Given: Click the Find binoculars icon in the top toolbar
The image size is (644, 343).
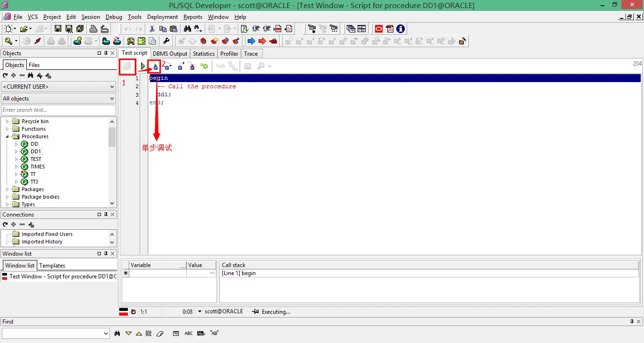Looking at the screenshot, I should click(x=187, y=29).
